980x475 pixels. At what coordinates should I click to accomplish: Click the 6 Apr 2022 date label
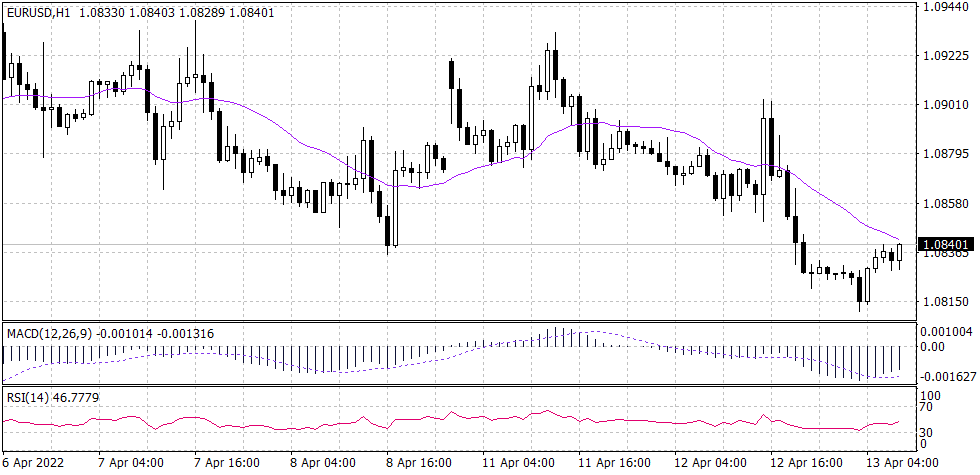tap(33, 463)
